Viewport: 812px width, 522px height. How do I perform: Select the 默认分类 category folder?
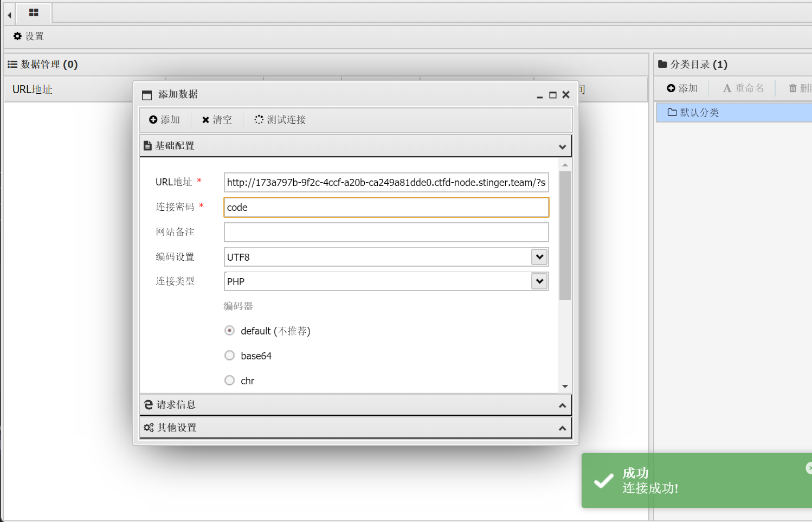[699, 113]
